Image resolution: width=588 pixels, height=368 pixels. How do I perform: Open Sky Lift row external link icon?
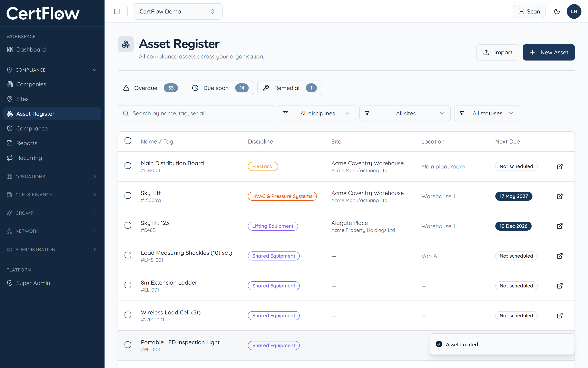tap(560, 196)
